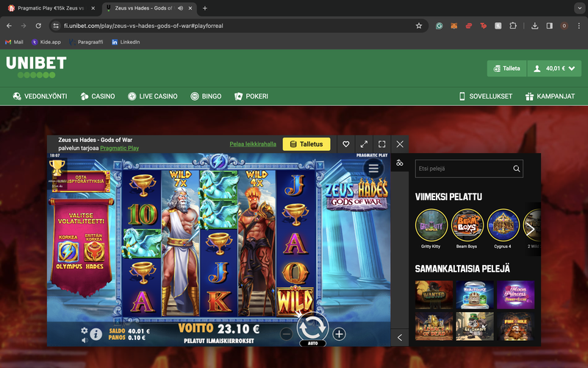Open Kampanjat promotions page
This screenshot has height=368, width=588.
[550, 96]
